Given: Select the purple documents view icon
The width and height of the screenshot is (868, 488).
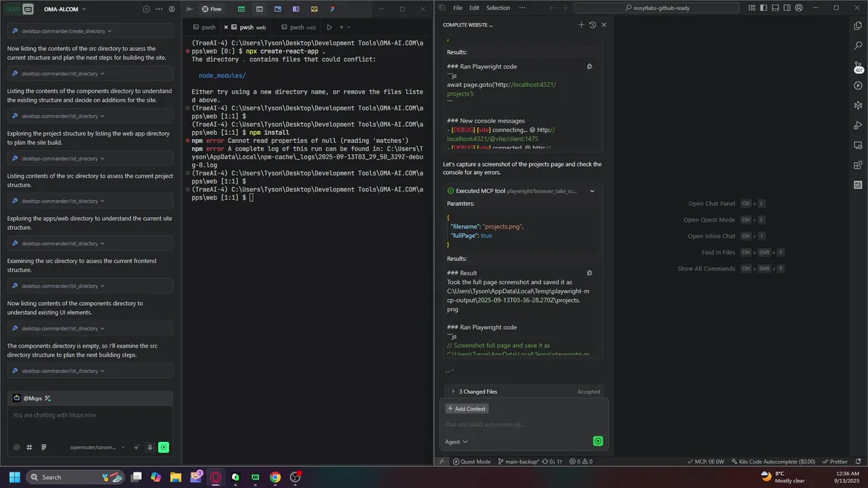Looking at the screenshot, I should click(296, 9).
